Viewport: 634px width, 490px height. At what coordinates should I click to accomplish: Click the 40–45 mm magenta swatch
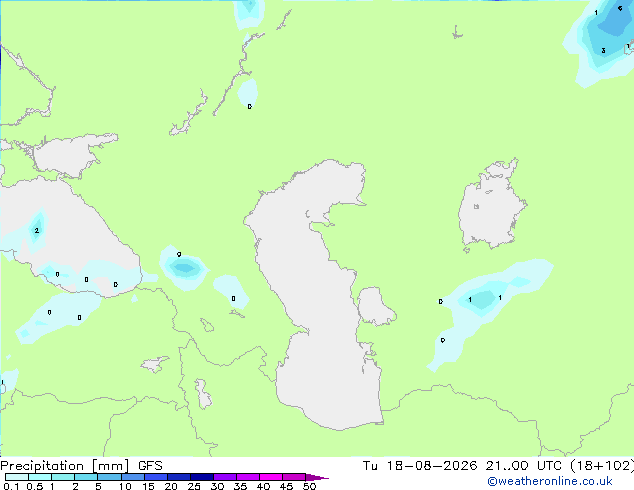(271, 477)
